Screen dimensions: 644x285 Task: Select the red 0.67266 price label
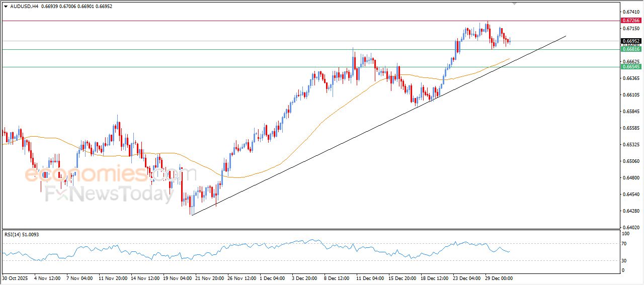pyautogui.click(x=631, y=21)
